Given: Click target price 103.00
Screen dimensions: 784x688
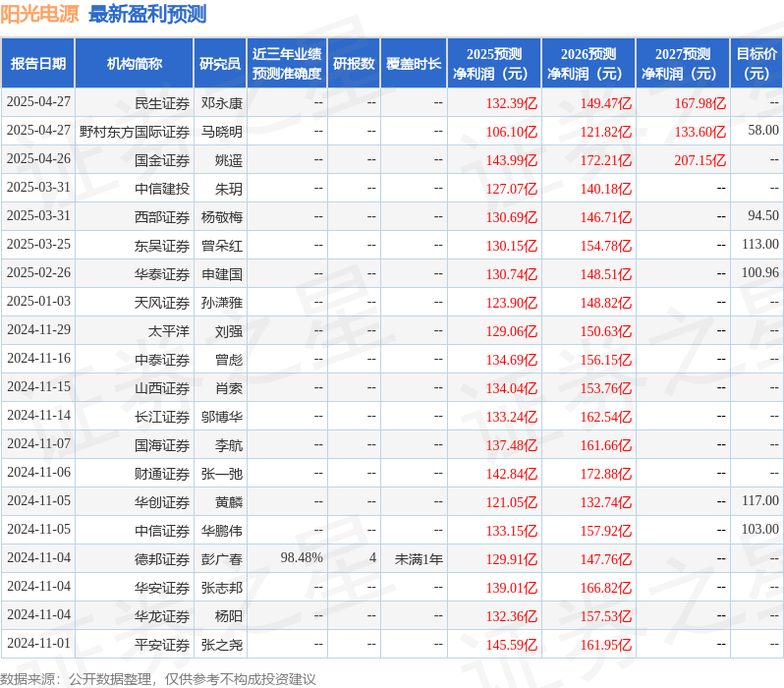Looking at the screenshot, I should (x=760, y=530).
